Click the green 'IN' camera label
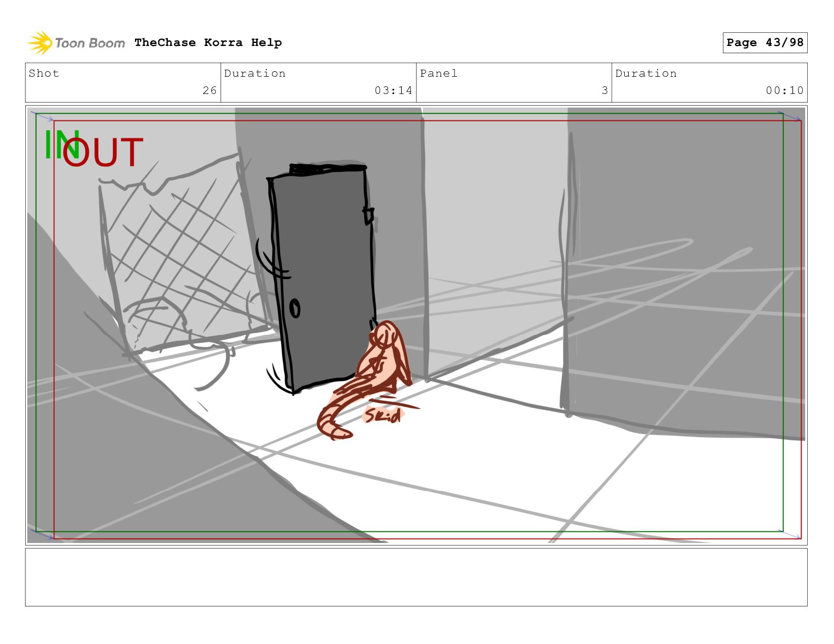 point(62,144)
